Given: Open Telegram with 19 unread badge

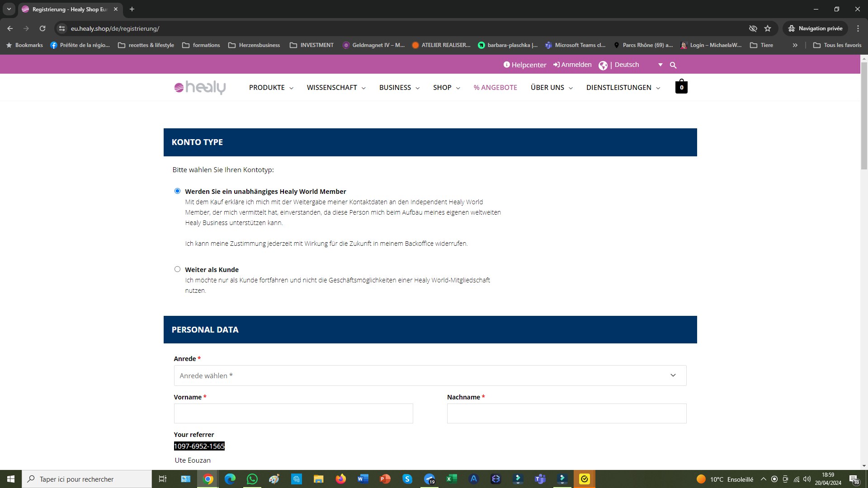Looking at the screenshot, I should [x=429, y=479].
